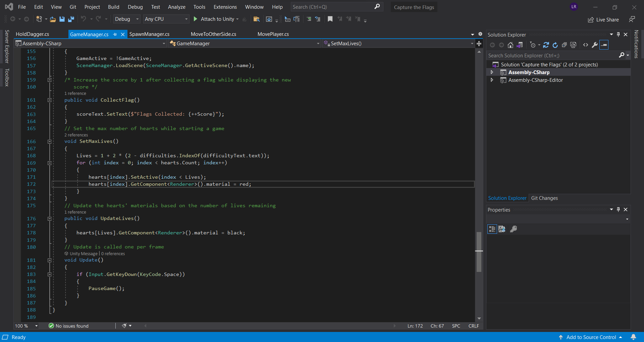This screenshot has width=644, height=342.
Task: Click the Live Share button
Action: (603, 20)
